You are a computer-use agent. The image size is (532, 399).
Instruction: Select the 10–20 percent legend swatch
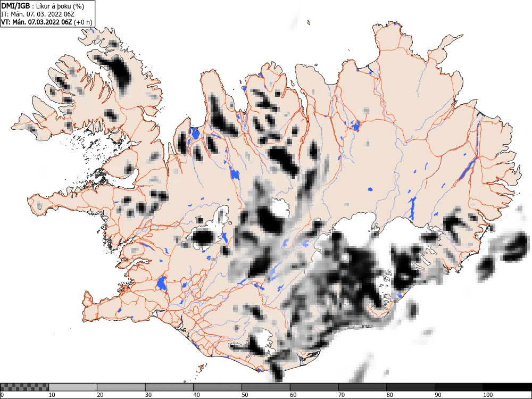(x=73, y=387)
